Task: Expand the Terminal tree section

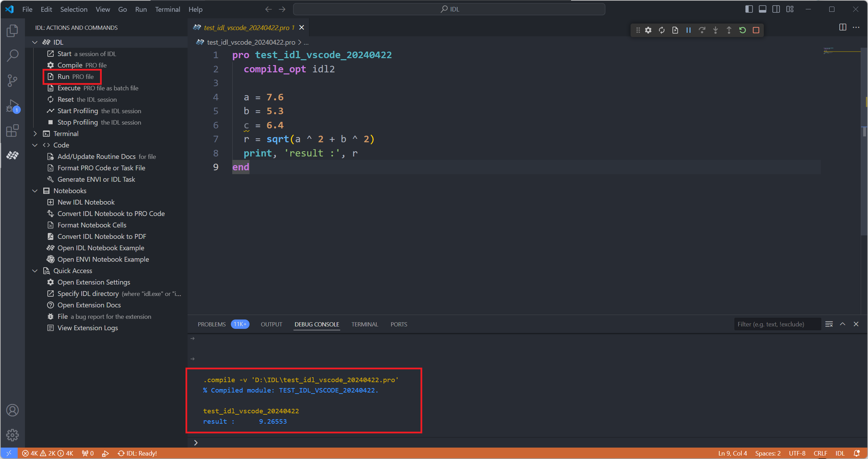Action: tap(35, 134)
